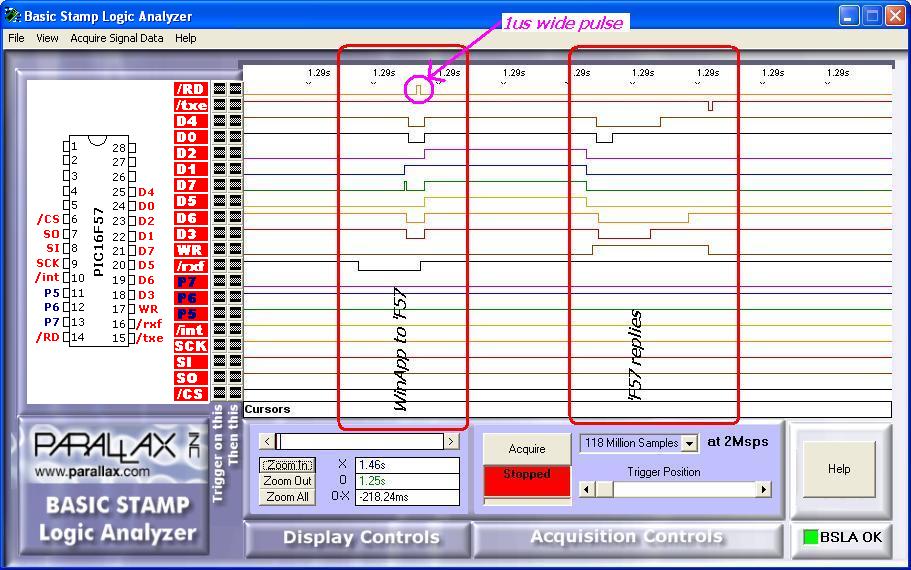
Task: Click the O-X field showing -218.24ms
Action: (x=407, y=497)
